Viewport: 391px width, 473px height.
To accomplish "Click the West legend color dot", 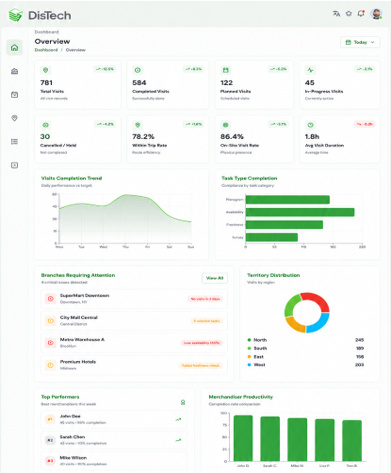I will click(x=249, y=365).
